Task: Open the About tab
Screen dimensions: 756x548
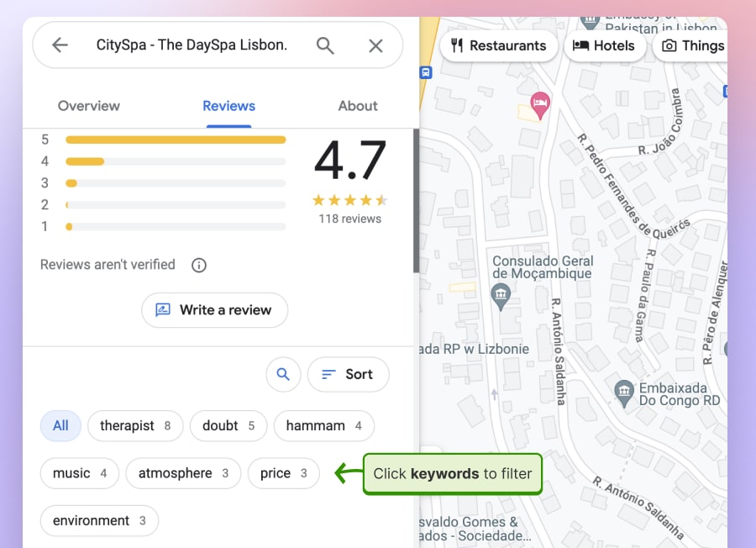Action: 358,106
